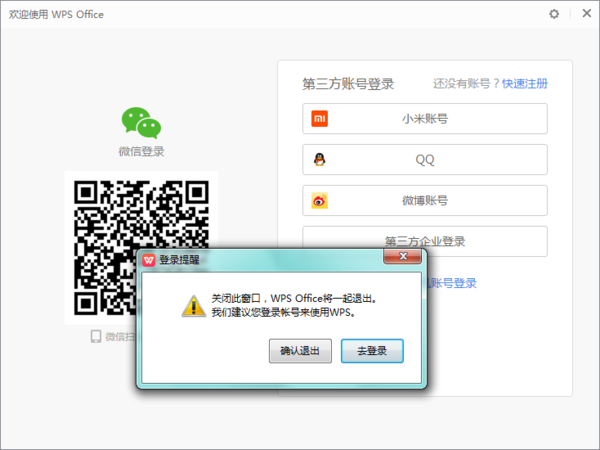Choose the 去登录 button
Viewport: 600px width, 450px height.
point(372,351)
